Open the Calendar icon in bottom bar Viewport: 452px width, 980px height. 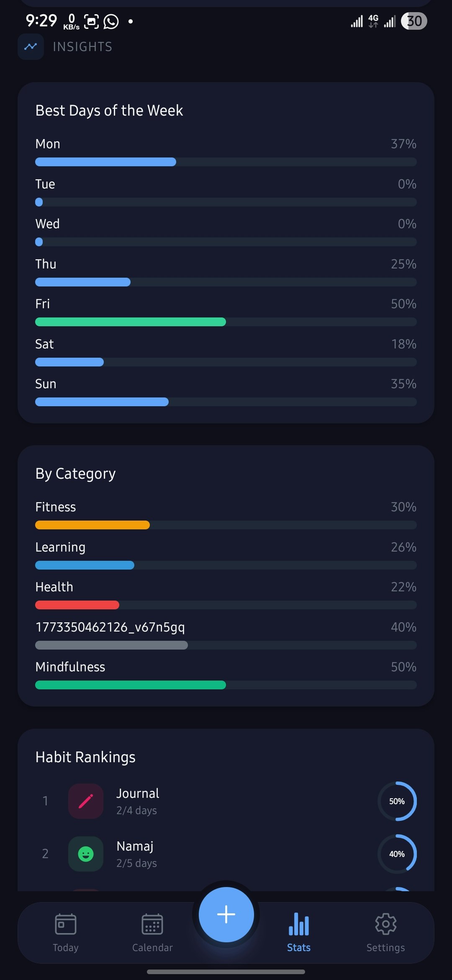coord(152,924)
